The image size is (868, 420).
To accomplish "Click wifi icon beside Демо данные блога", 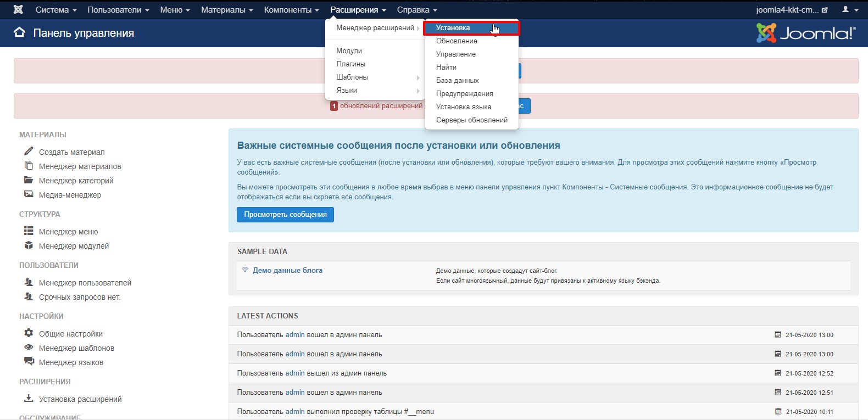I will point(245,270).
